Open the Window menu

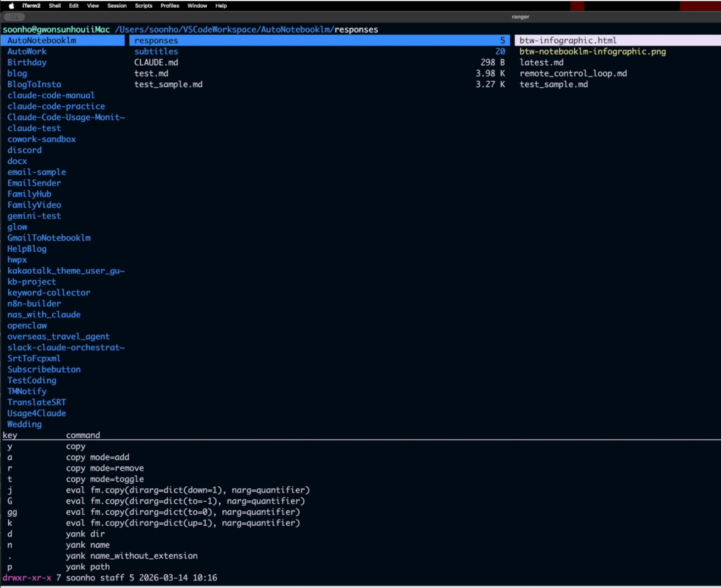[x=197, y=6]
